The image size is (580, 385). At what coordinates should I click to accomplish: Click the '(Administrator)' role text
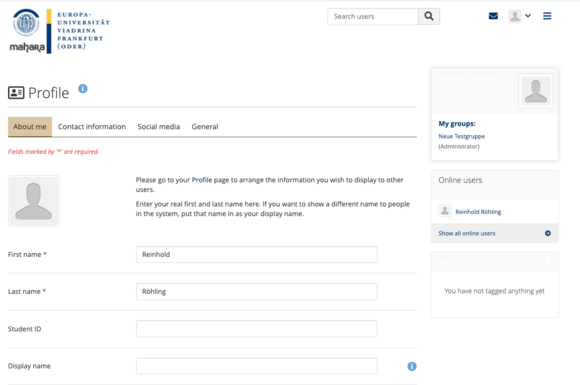point(459,146)
